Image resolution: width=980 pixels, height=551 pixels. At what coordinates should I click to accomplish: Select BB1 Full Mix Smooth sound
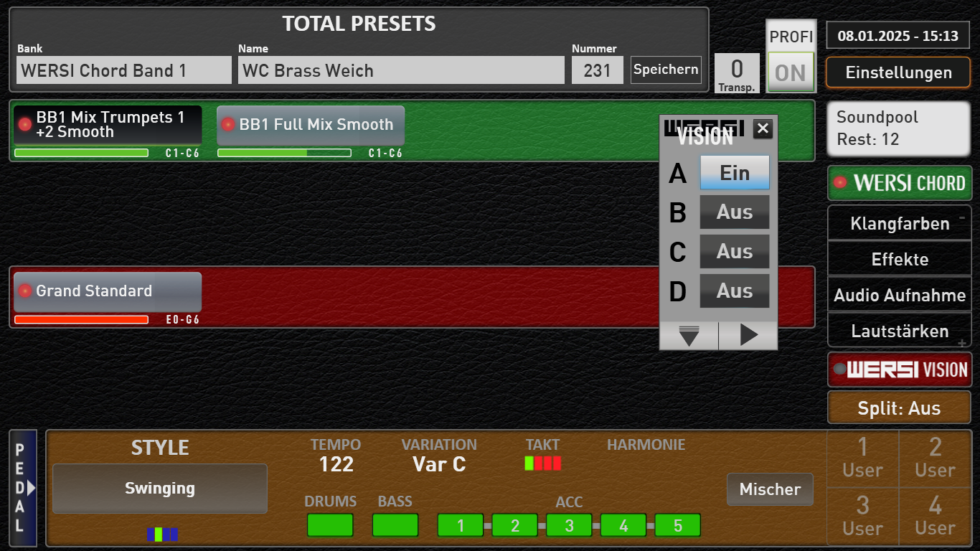pos(311,125)
